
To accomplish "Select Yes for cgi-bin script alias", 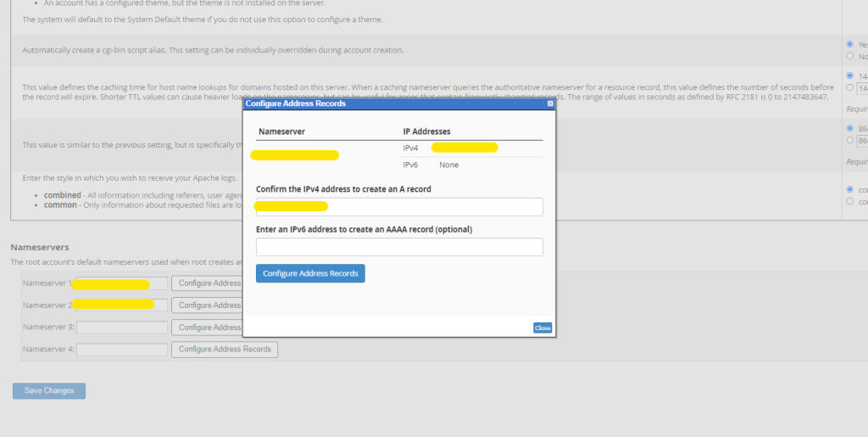I will pyautogui.click(x=850, y=44).
